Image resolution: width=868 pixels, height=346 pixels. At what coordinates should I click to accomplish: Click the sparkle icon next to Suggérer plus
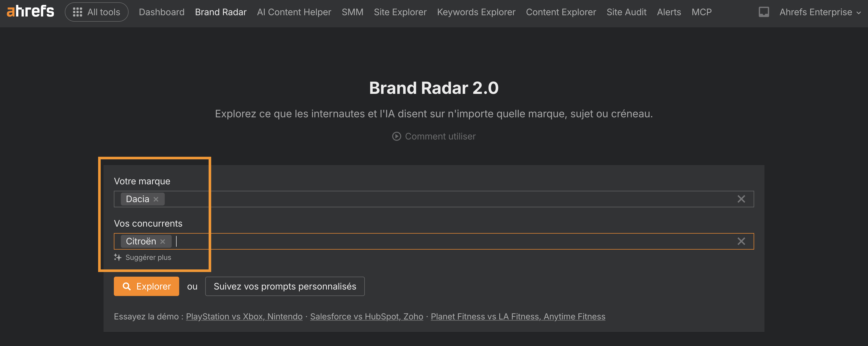coord(117,257)
